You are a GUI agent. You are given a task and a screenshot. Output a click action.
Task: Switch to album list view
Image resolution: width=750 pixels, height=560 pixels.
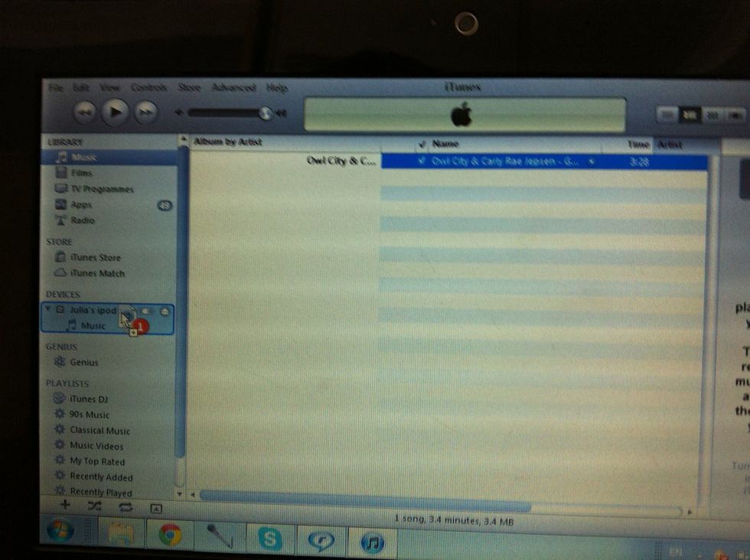point(690,115)
